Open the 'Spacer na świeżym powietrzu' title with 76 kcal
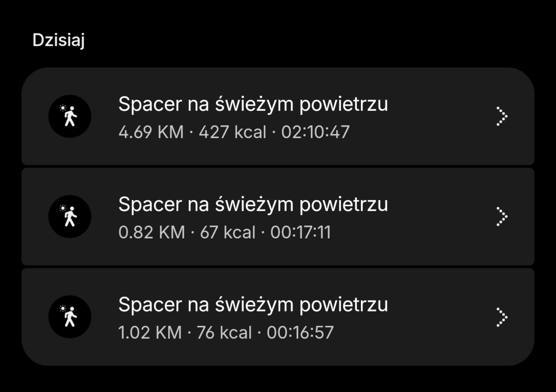The height and width of the screenshot is (392, 556). tap(253, 304)
